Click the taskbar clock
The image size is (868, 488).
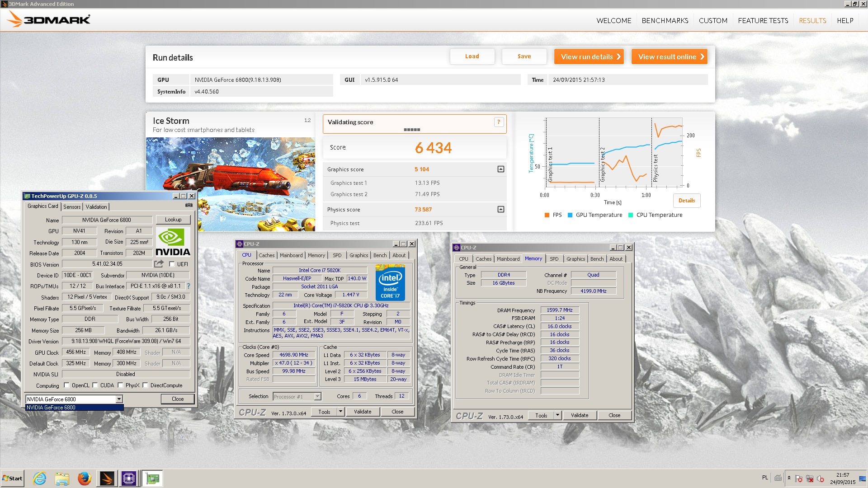[x=842, y=479]
